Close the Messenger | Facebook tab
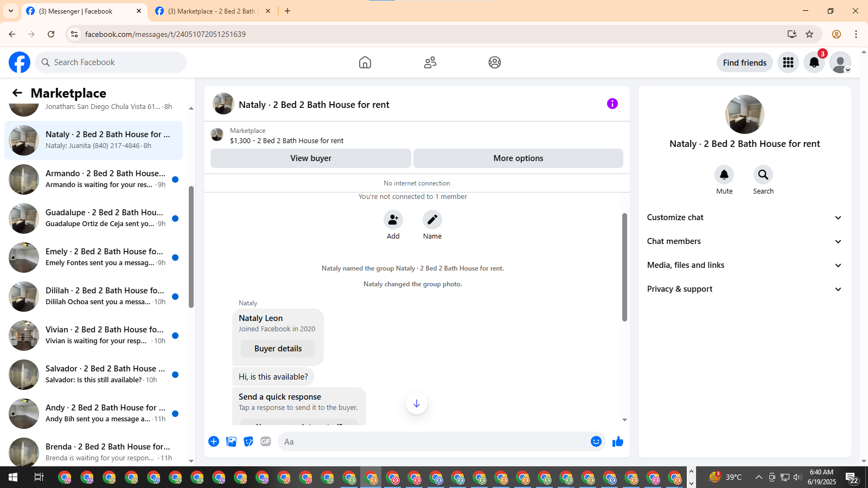Screen dimensions: 868x488 tap(139, 11)
